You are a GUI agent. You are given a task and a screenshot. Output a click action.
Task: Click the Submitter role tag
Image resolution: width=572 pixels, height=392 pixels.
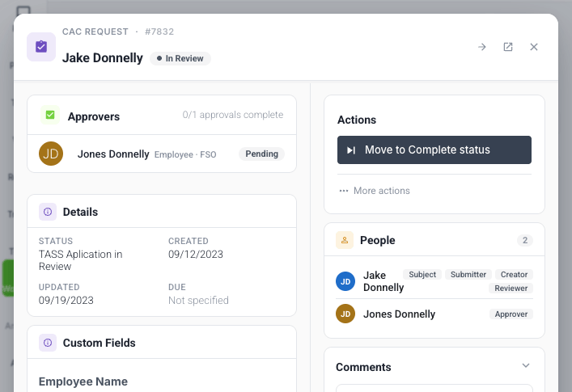[468, 274]
